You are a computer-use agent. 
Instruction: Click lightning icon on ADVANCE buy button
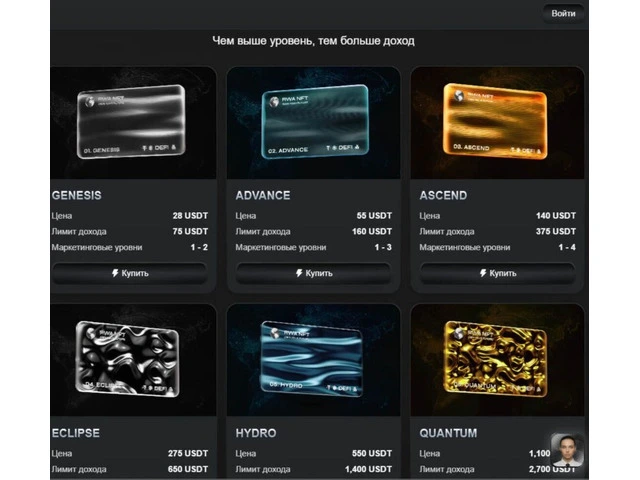(299, 273)
